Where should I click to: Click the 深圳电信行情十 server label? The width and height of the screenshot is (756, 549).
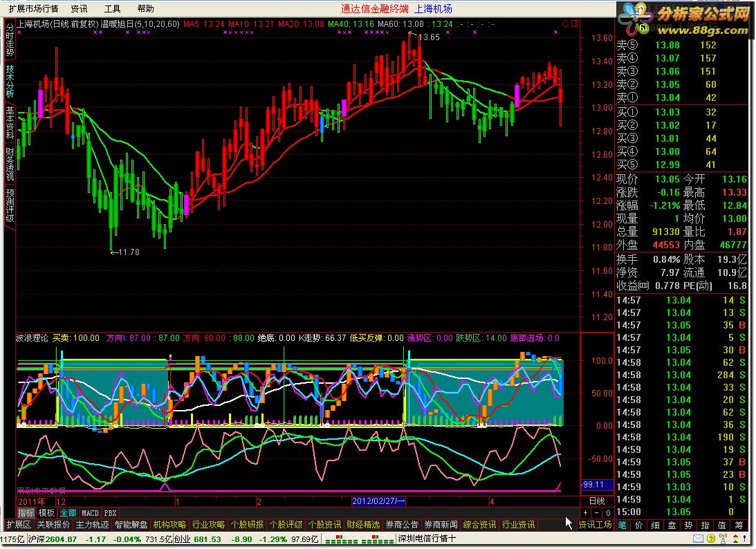point(427,539)
